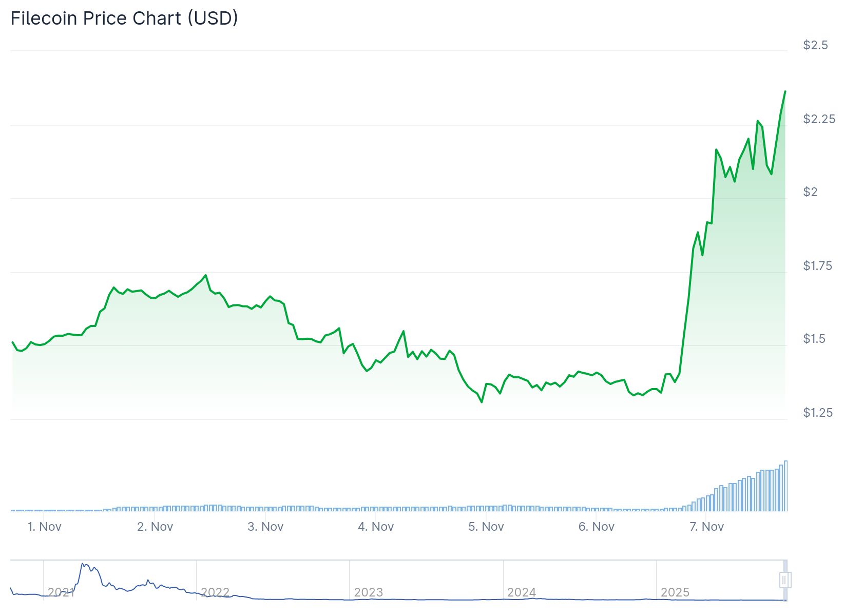844x616 pixels.
Task: Click the $1.75 price axis label
Action: 817,266
